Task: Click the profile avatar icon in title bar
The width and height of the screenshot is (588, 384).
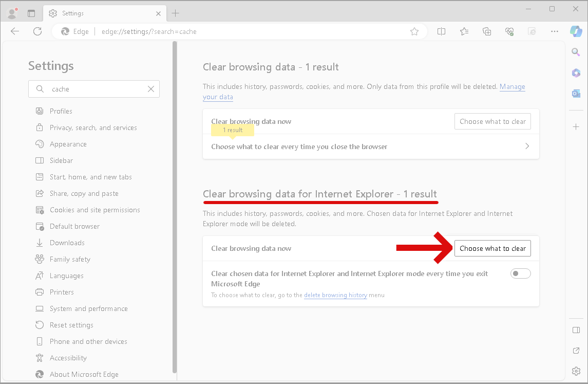Action: click(x=13, y=13)
